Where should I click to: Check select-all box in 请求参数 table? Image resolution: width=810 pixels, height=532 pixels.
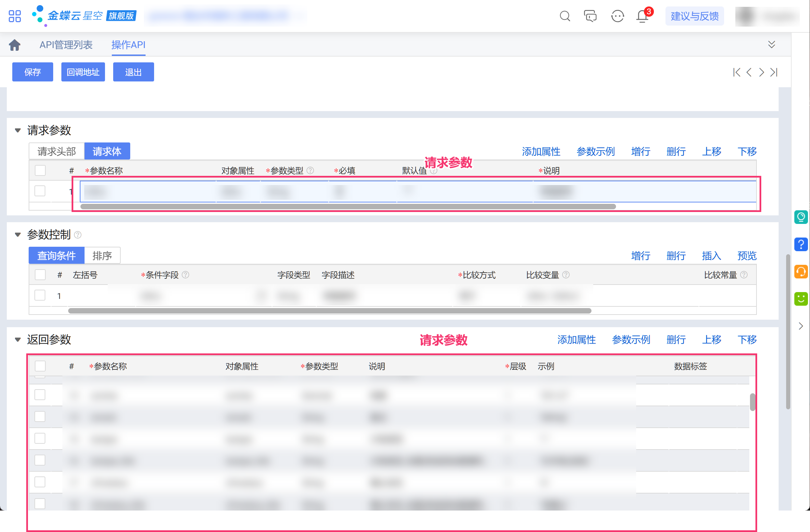coord(40,170)
